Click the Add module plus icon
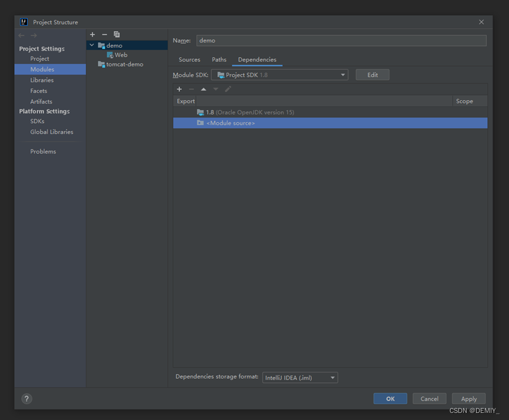 point(92,34)
